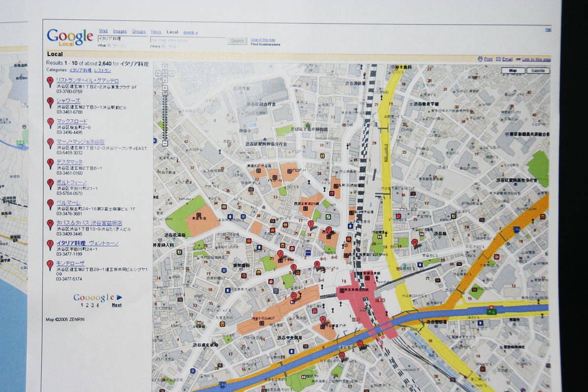This screenshot has height=392, width=588.
Task: Click the zoom out minus button
Action: coord(165,144)
